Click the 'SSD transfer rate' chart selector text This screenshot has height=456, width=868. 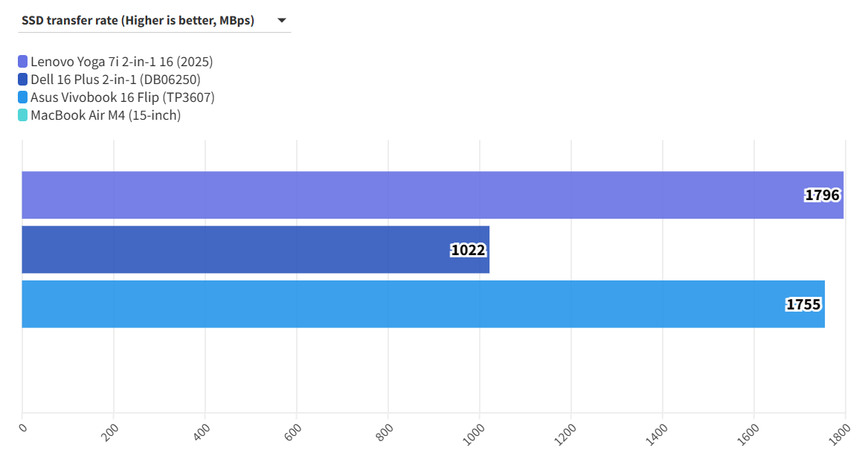point(138,21)
